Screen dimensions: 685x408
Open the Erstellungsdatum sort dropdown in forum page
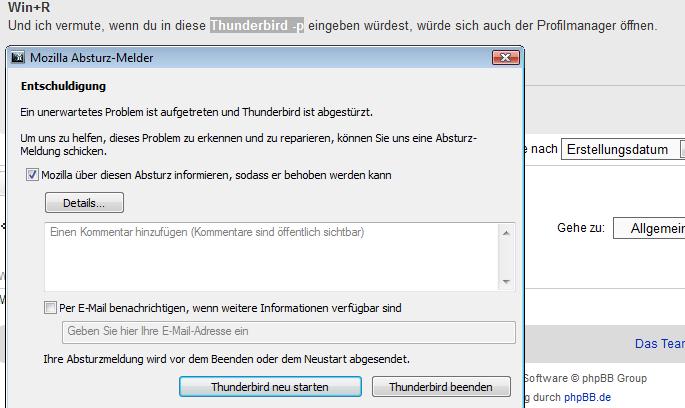623,149
